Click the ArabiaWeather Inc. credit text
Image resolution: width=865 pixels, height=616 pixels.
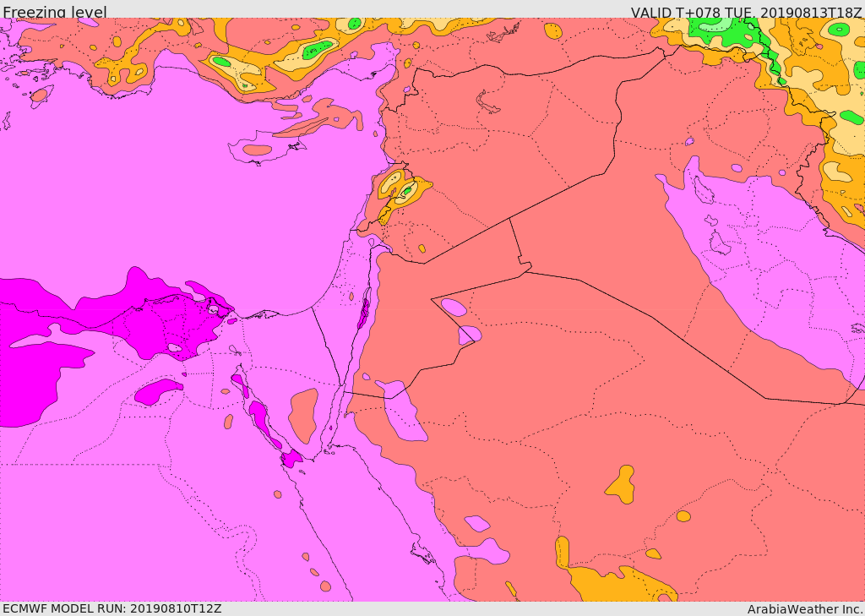805,608
